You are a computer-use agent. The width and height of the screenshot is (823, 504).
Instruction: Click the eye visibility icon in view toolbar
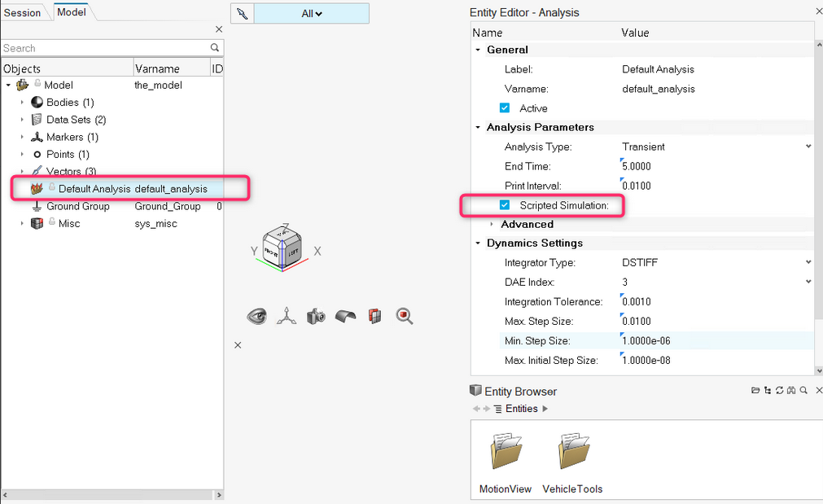(x=257, y=316)
